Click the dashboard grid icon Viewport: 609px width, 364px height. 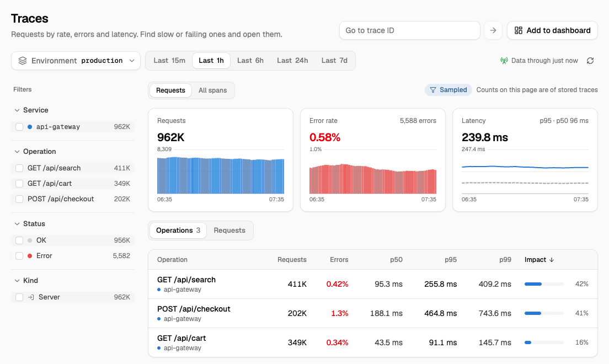(518, 30)
